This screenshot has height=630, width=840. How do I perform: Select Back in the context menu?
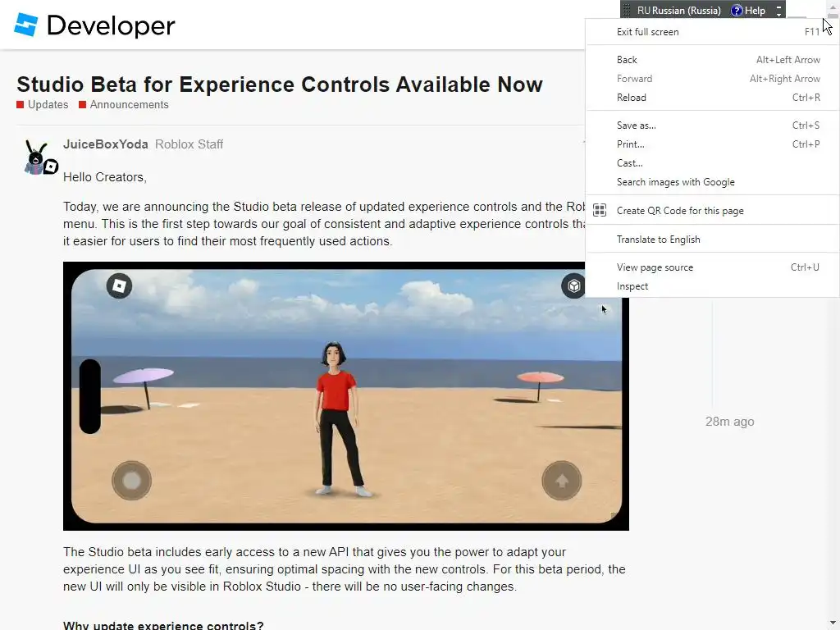pyautogui.click(x=713, y=59)
